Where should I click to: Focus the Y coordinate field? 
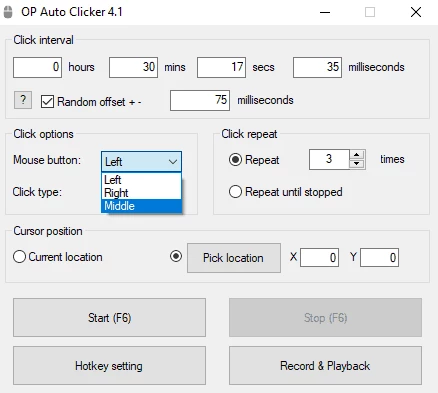pyautogui.click(x=379, y=257)
